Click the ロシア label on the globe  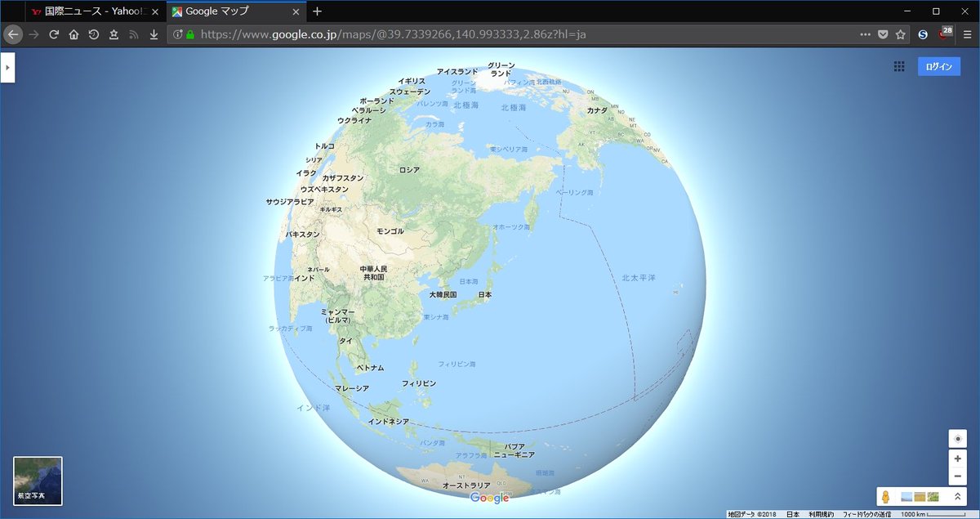(x=409, y=170)
